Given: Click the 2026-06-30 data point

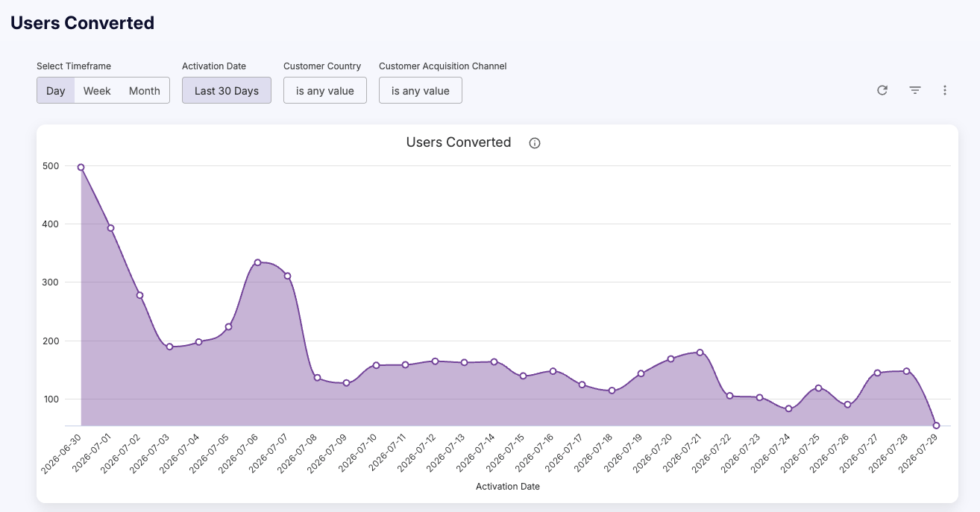Looking at the screenshot, I should coord(81,168).
